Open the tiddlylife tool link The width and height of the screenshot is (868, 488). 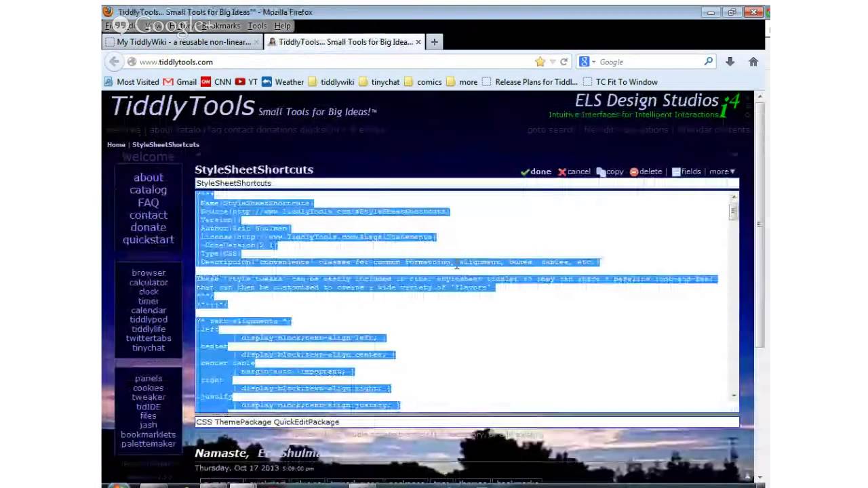click(x=149, y=329)
